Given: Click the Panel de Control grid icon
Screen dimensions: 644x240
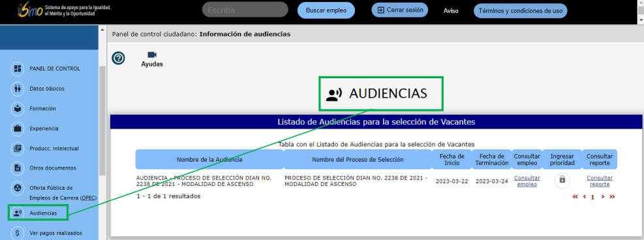Looking at the screenshot, I should tap(17, 68).
